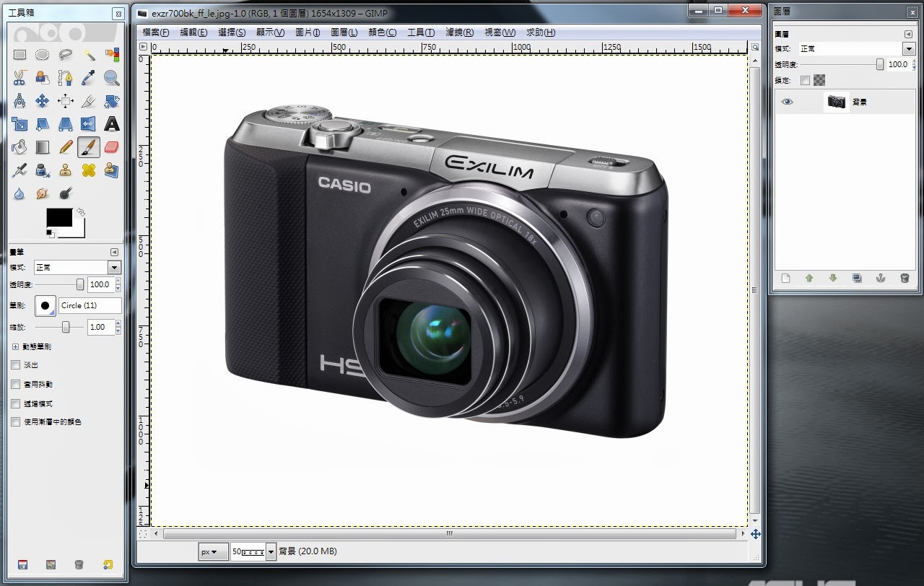Select the Paths tool
This screenshot has height=586, width=924.
[x=66, y=77]
